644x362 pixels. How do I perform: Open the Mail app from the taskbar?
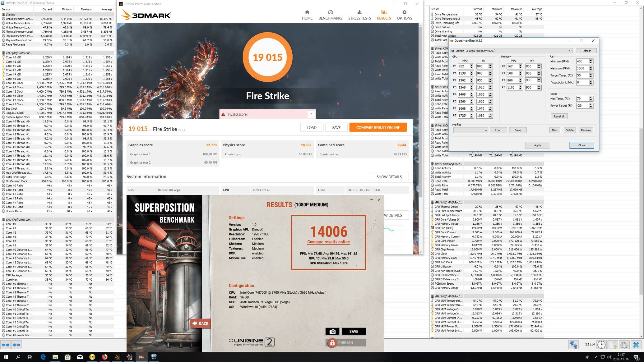(80, 357)
